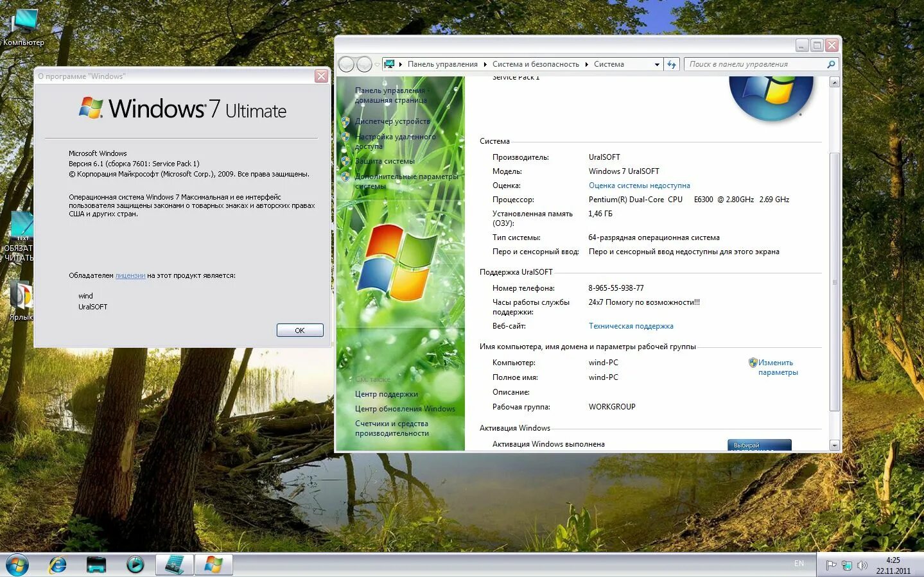Switch to the System control panel taskbar button

coord(175,565)
